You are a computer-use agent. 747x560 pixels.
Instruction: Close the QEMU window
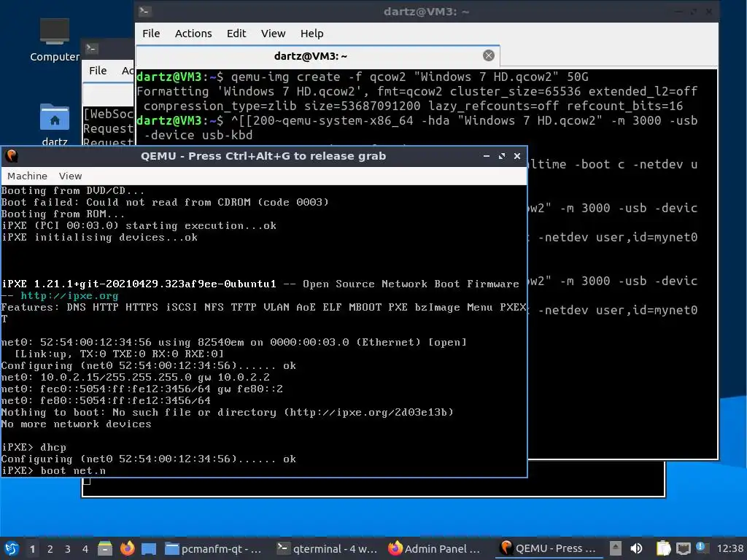tap(517, 156)
